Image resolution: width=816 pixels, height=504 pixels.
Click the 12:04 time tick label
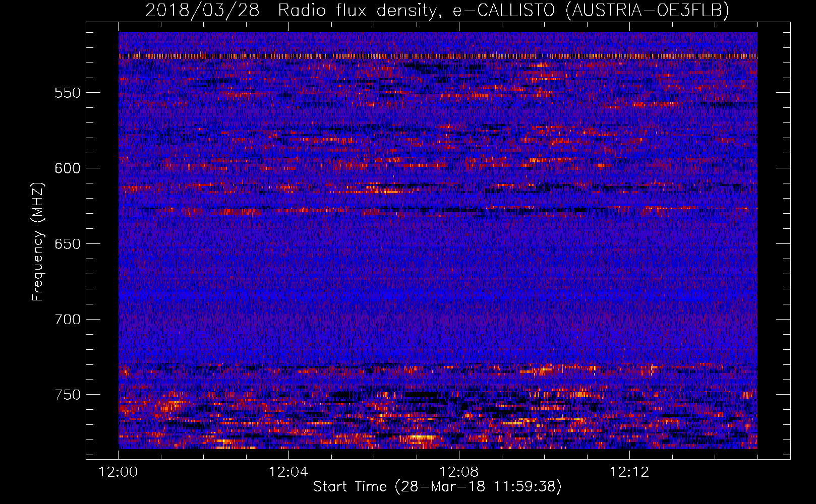288,472
